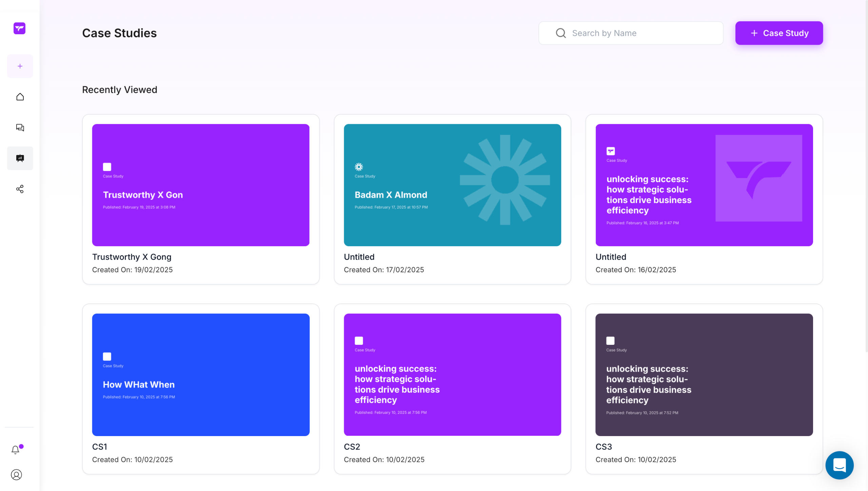Screen dimensions: 868x491
Task: Open the share icon in the sidebar
Action: (x=20, y=189)
